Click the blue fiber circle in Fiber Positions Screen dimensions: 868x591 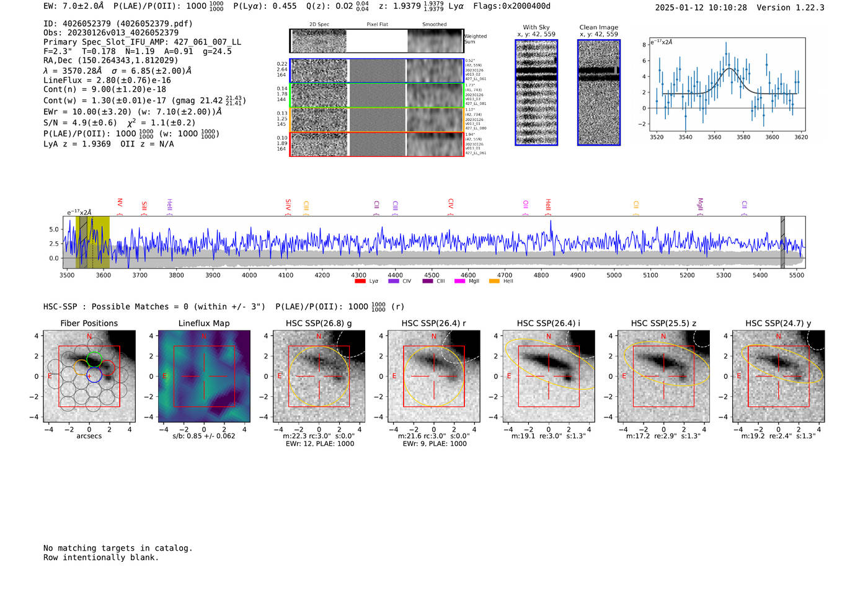(x=94, y=375)
